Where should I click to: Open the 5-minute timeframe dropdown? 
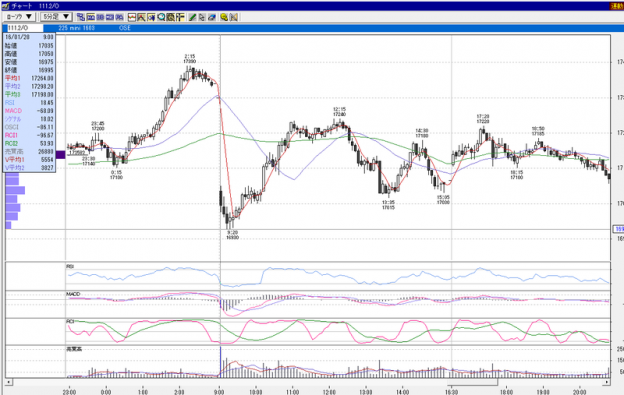point(56,17)
